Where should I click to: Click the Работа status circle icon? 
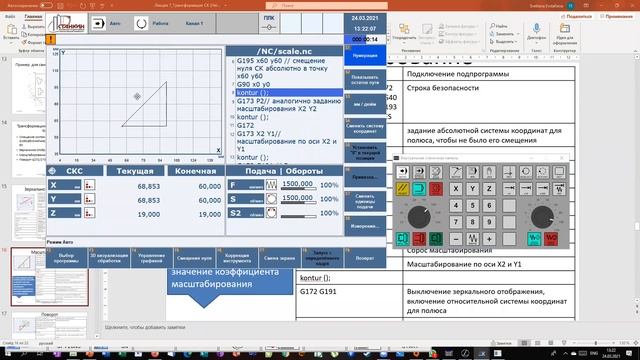(141, 23)
